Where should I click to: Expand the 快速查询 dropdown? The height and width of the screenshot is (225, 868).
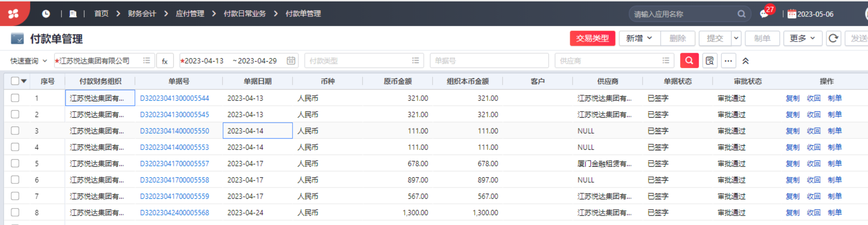(x=29, y=61)
